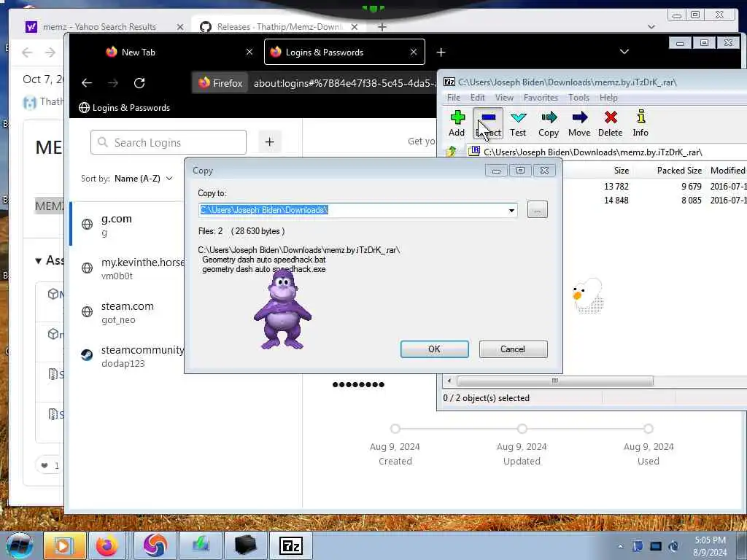Image resolution: width=747 pixels, height=560 pixels.
Task: Open Firefox from the taskbar
Action: coord(107,545)
